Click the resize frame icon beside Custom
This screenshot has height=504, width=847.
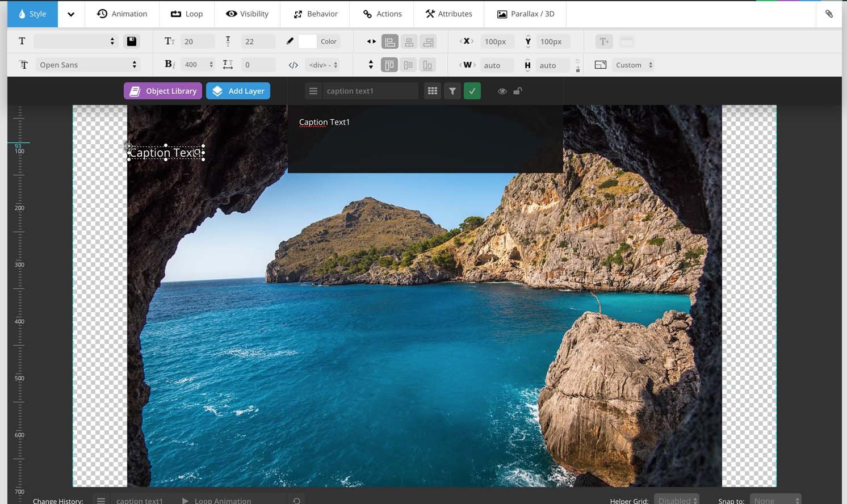[x=601, y=65]
